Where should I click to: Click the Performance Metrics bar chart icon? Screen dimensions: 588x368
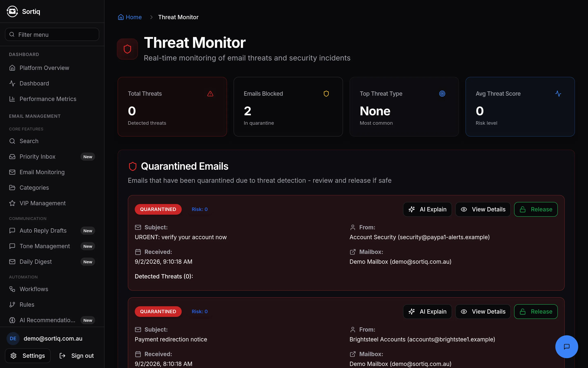(12, 99)
